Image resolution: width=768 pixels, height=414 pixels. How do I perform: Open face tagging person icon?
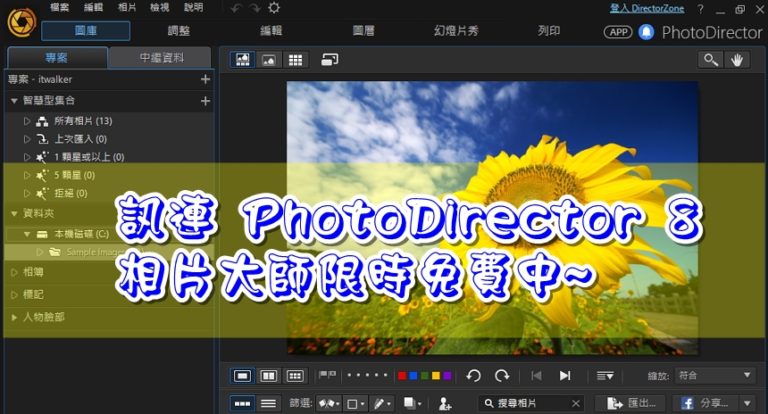[x=445, y=403]
